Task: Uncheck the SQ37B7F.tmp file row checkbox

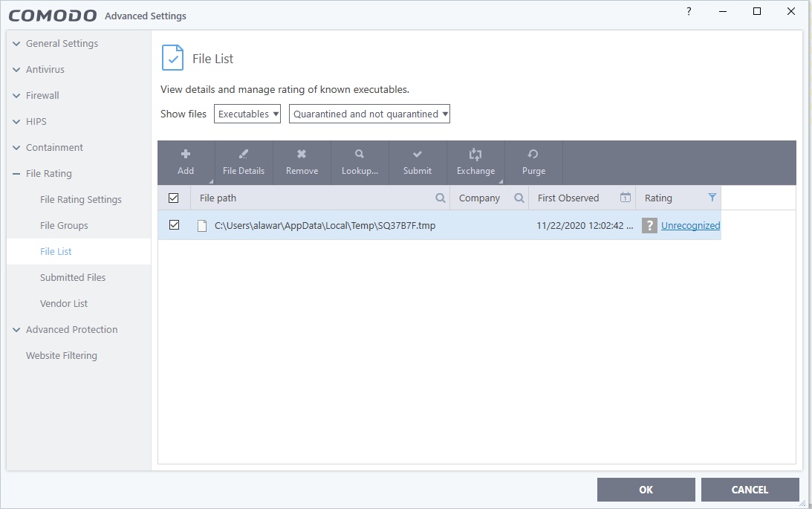Action: click(x=175, y=225)
